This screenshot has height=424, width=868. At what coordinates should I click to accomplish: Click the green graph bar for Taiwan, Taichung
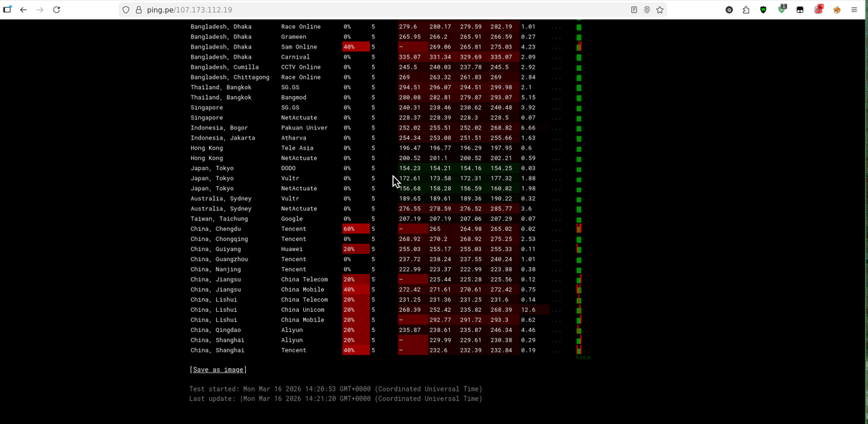pyautogui.click(x=579, y=219)
